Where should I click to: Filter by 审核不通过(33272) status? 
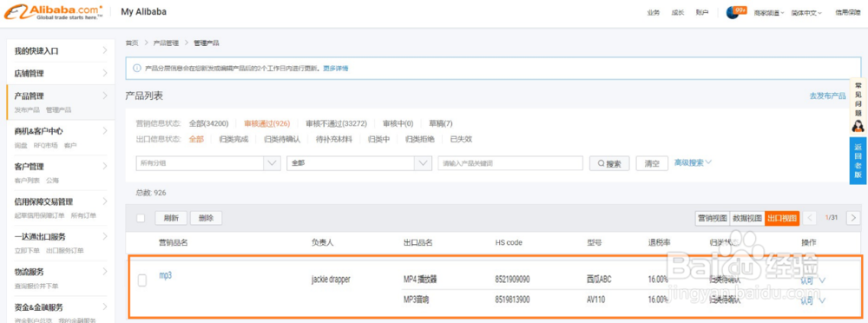point(336,123)
